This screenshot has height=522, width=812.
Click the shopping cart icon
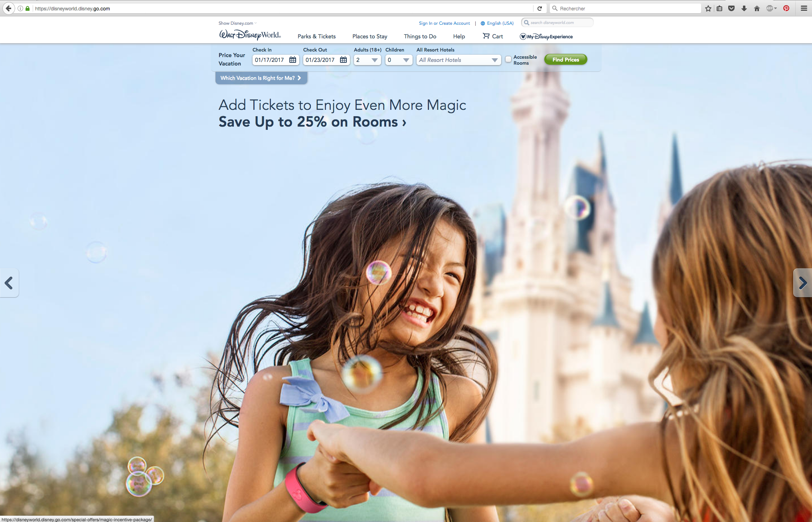tap(486, 36)
